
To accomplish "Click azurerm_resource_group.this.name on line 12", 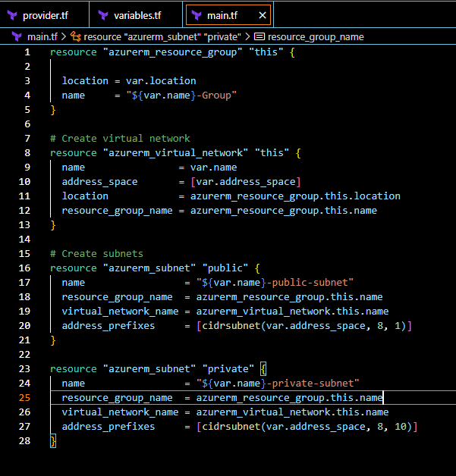I will point(284,211).
